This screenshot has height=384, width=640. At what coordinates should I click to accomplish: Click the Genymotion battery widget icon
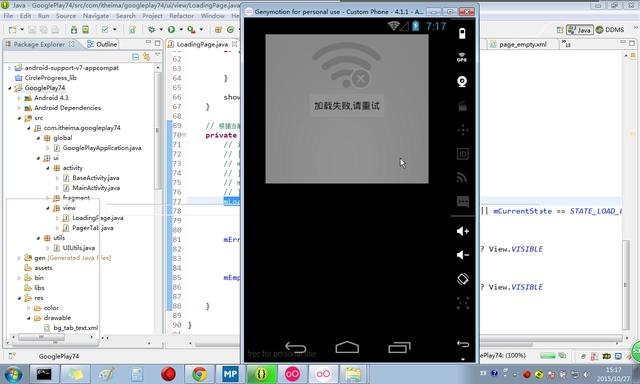click(x=462, y=33)
